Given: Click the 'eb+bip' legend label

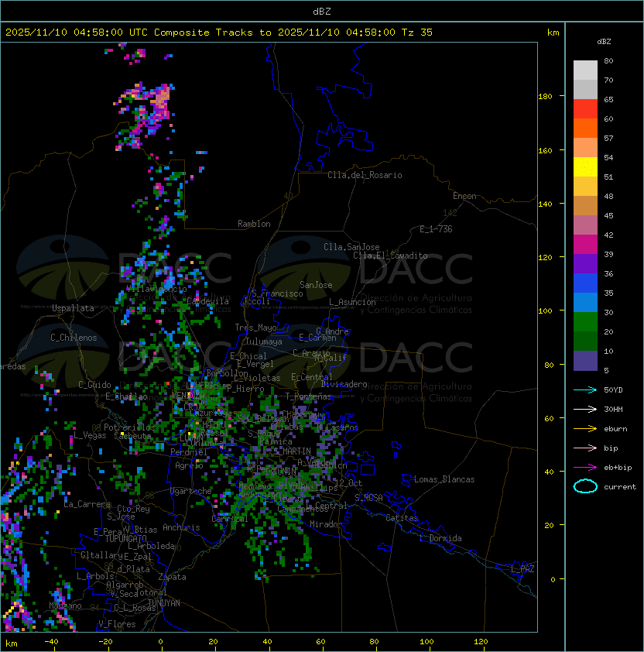Looking at the screenshot, I should [x=618, y=468].
